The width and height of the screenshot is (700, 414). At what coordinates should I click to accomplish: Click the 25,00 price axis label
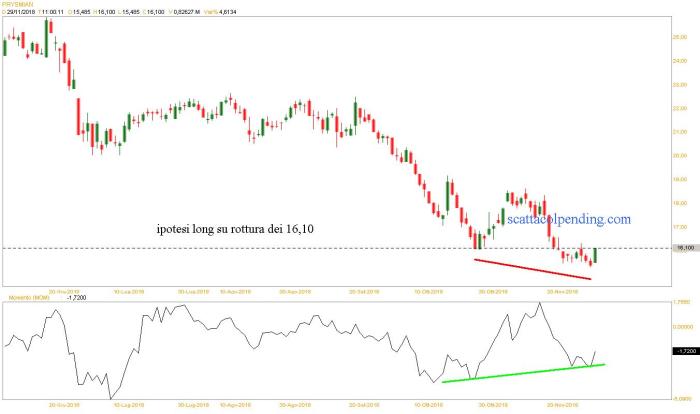(x=679, y=37)
